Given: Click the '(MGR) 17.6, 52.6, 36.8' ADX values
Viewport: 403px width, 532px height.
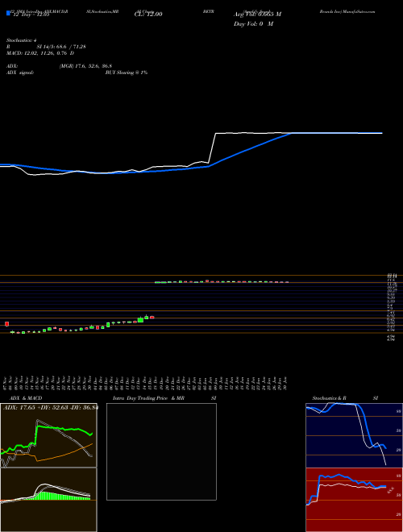Looking at the screenshot, I should click(x=85, y=66).
